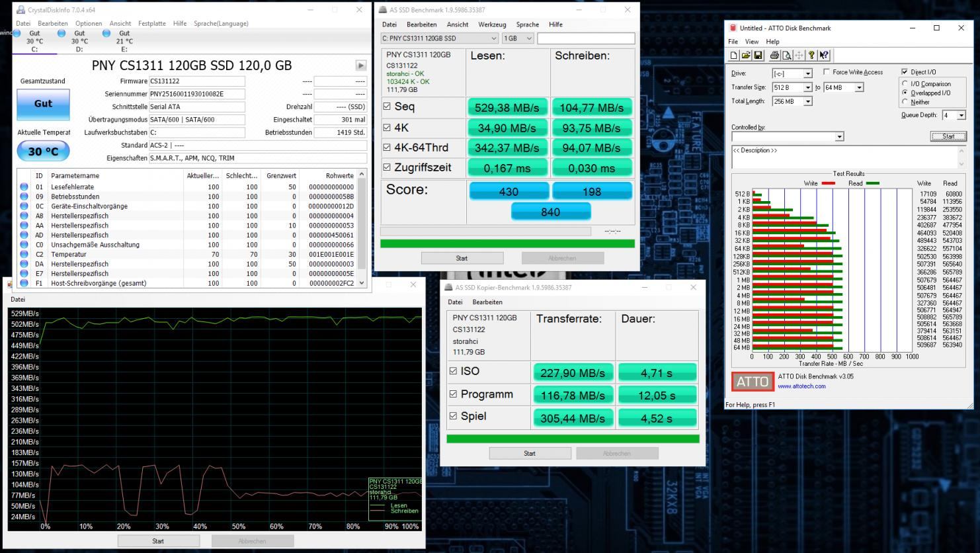980x553 pixels.
Task: Toggle the ISO checkbox in Kopier-Benchmark
Action: 453,371
